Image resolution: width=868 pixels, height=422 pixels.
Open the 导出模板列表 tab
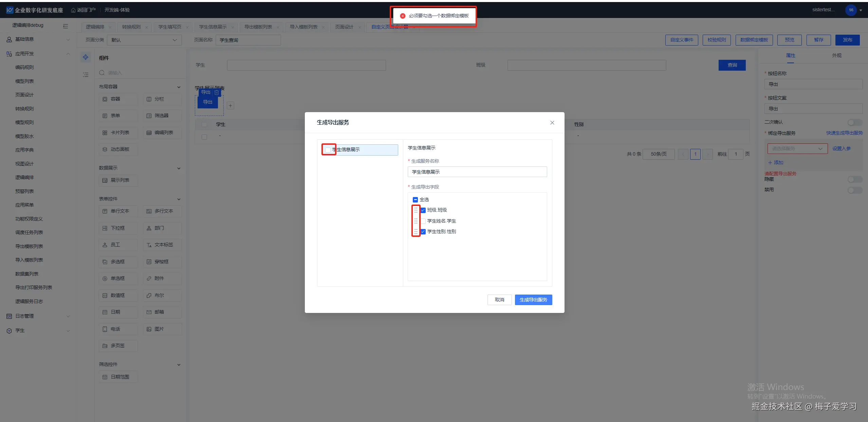[x=258, y=27]
